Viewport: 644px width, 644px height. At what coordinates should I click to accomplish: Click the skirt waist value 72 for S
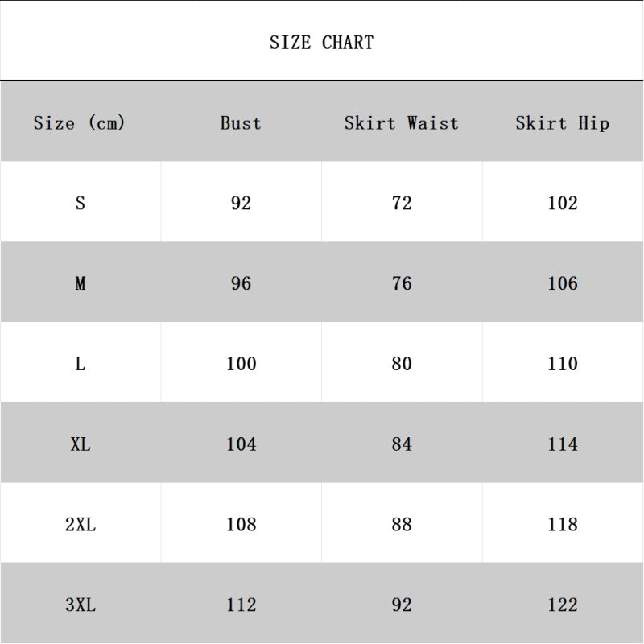tap(402, 203)
